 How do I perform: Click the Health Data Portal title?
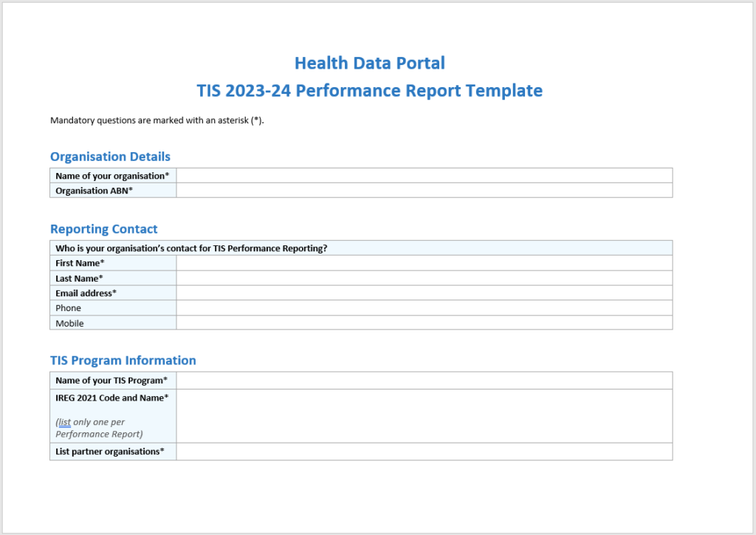(x=369, y=63)
